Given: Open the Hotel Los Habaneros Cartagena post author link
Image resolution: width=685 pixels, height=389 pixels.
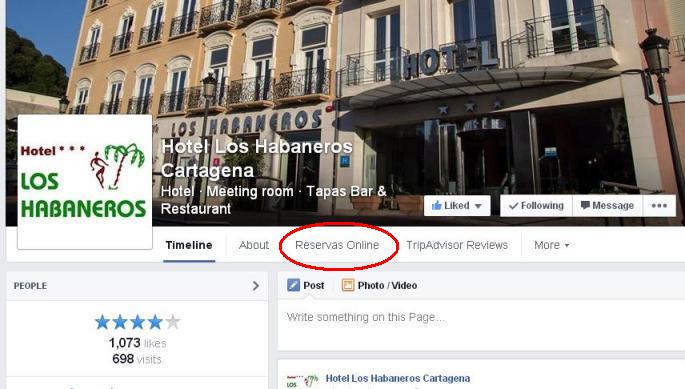Looking at the screenshot, I should [x=398, y=378].
